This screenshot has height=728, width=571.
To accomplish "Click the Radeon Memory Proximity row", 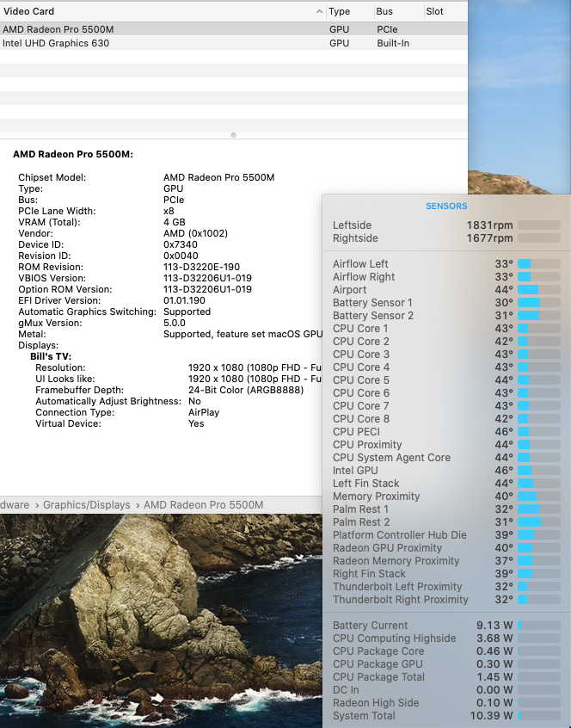I will click(x=446, y=561).
